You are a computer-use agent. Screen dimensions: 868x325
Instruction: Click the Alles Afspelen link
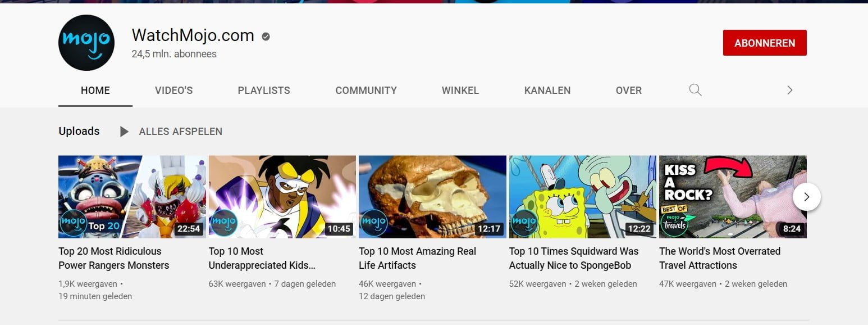click(181, 132)
